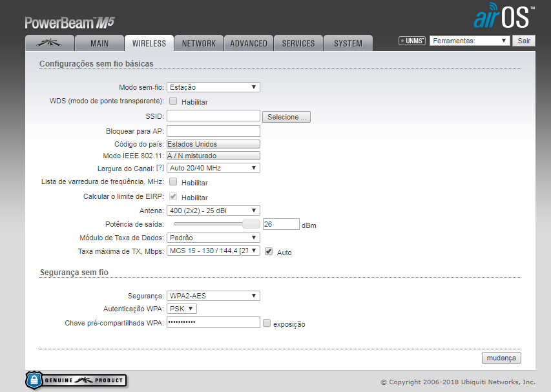Screen dimensions: 551x392
Task: Click the SSID input field
Action: pyautogui.click(x=213, y=116)
